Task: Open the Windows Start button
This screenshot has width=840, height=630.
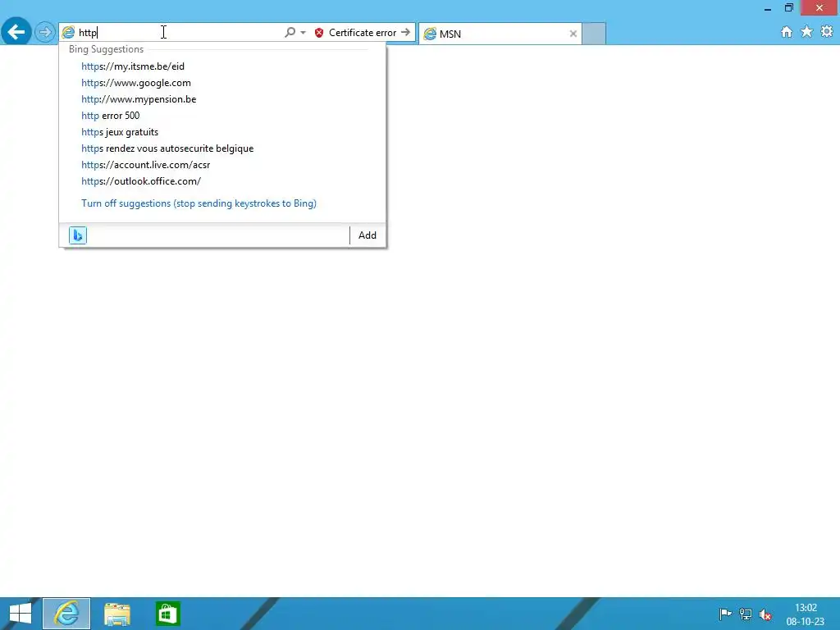Action: click(21, 614)
